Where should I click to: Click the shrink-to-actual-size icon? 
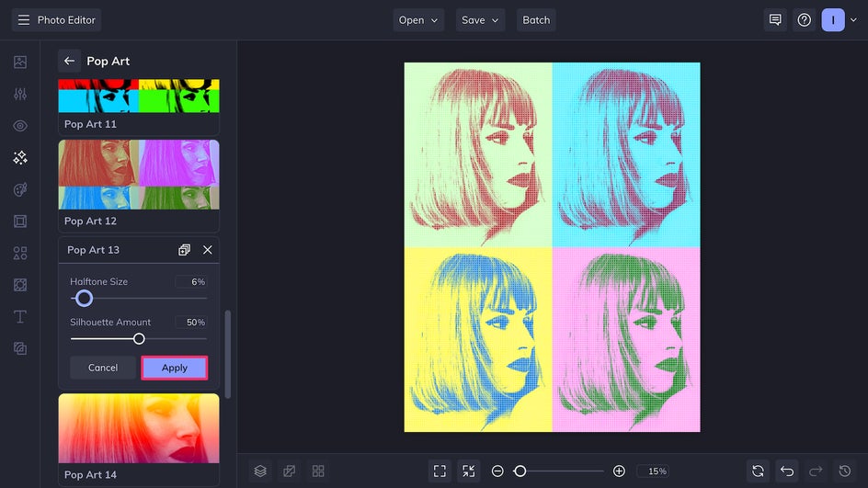[x=468, y=471]
